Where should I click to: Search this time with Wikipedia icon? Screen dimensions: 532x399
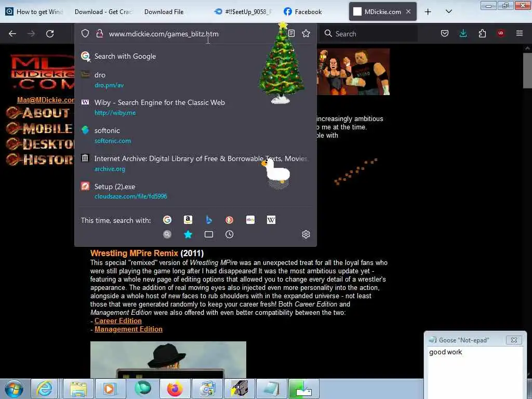pyautogui.click(x=271, y=220)
